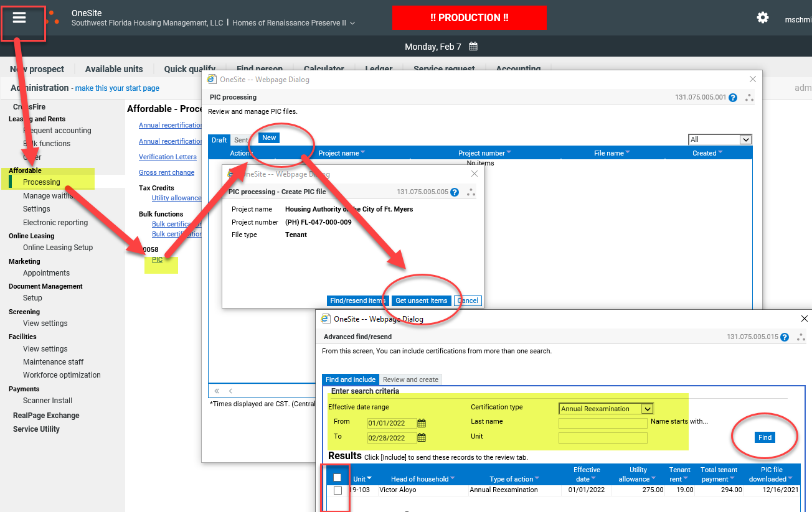Click into the Last name search field
Screen dimensions: 812x512
(x=602, y=424)
